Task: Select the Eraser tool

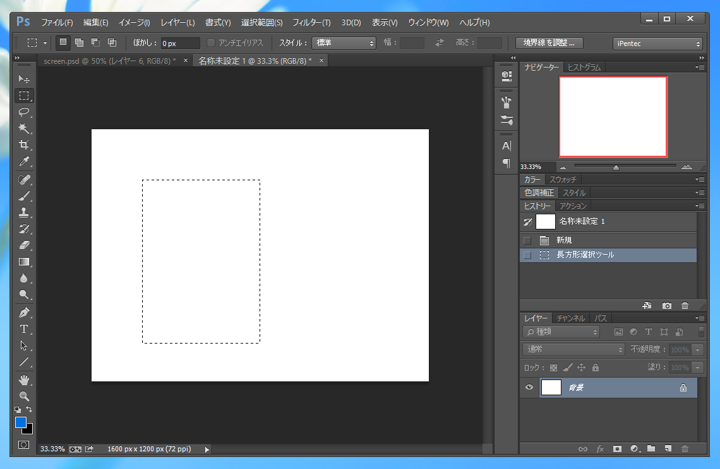Action: [x=24, y=245]
